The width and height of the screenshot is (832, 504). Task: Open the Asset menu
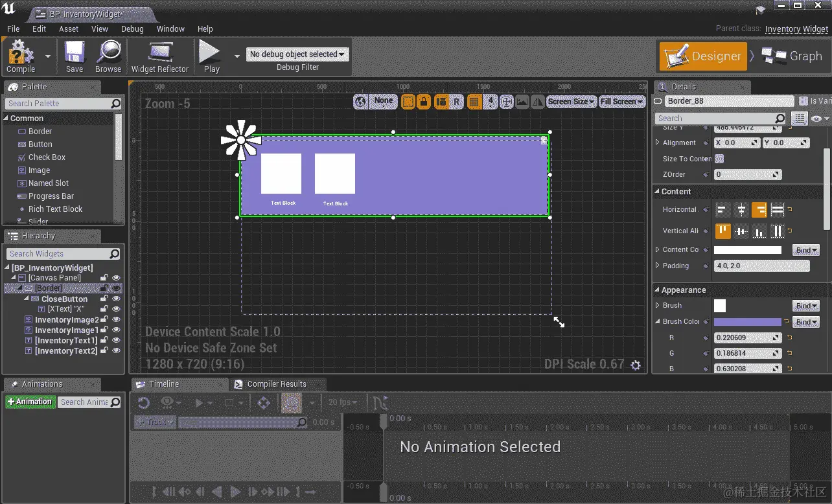tap(69, 29)
